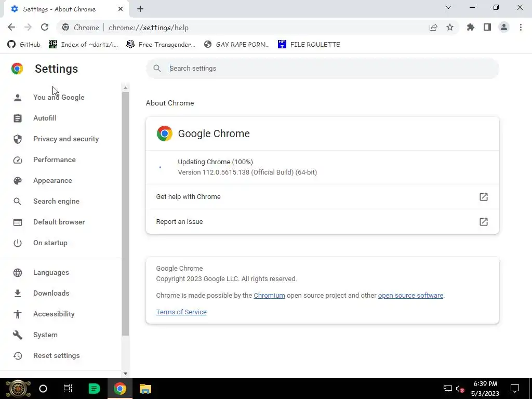Click the Appearance palette icon
Screen dimensions: 532x399
click(x=18, y=180)
